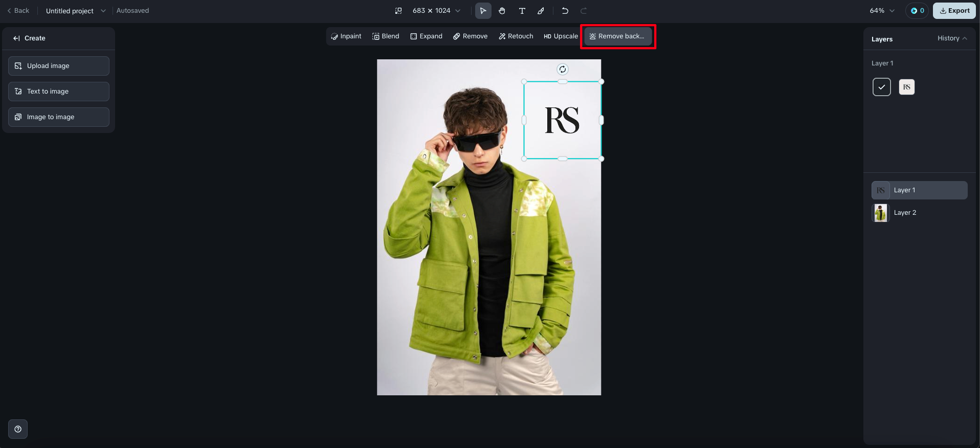Screen dimensions: 980x448
Task: Select the brush tool
Action: [541, 11]
